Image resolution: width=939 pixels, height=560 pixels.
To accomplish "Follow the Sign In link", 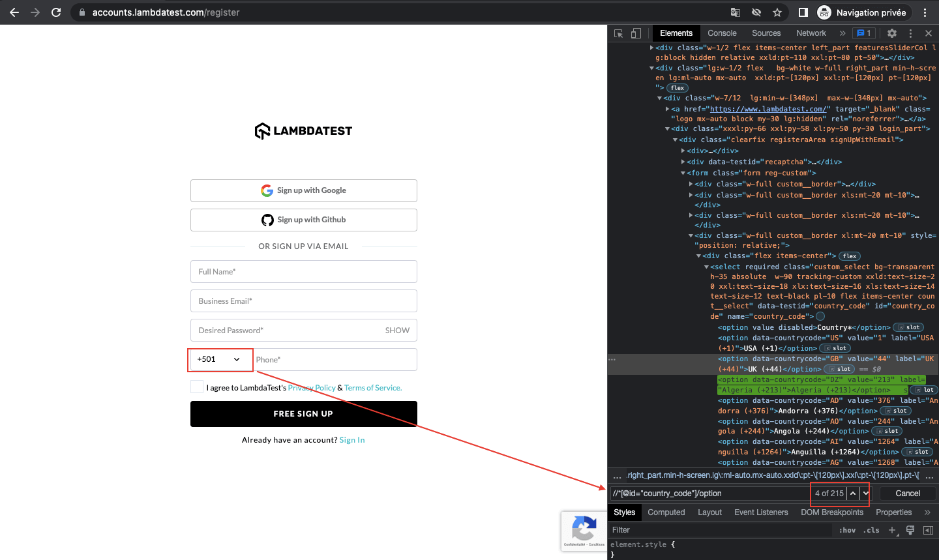I will point(352,439).
